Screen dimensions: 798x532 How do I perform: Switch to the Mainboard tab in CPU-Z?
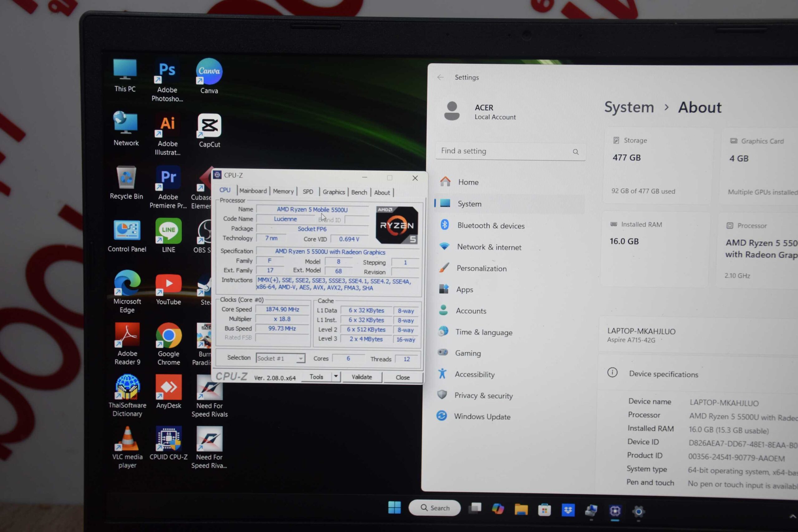[x=253, y=191]
